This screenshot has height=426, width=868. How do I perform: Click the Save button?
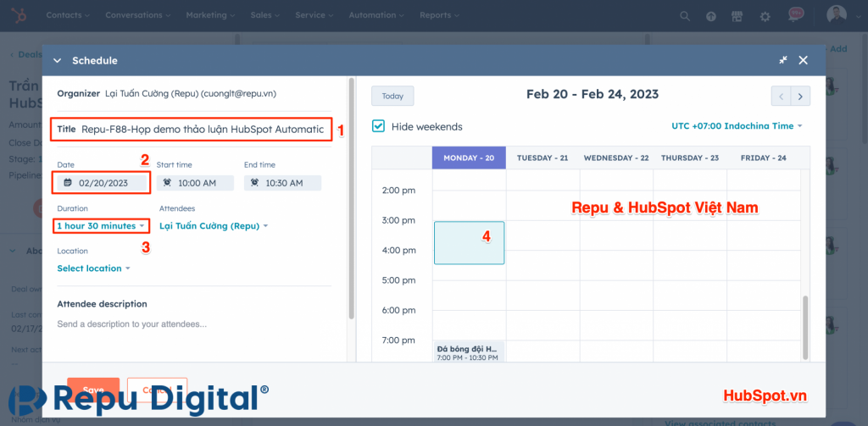93,390
